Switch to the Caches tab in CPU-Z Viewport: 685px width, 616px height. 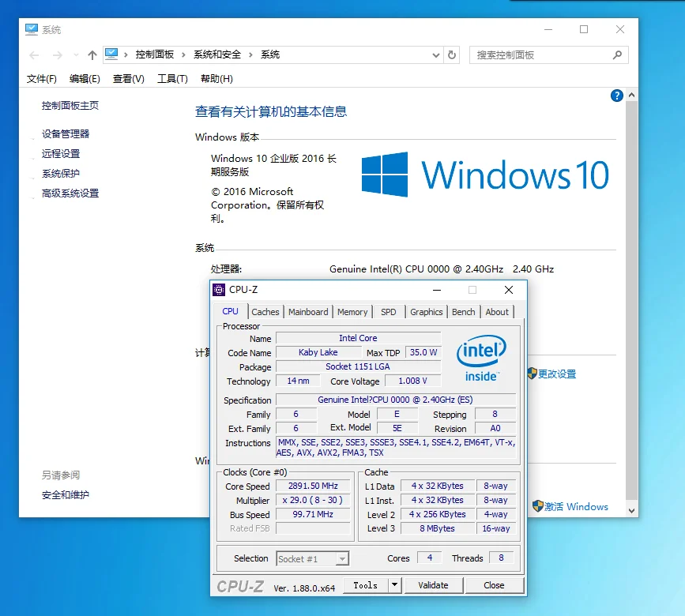point(265,312)
